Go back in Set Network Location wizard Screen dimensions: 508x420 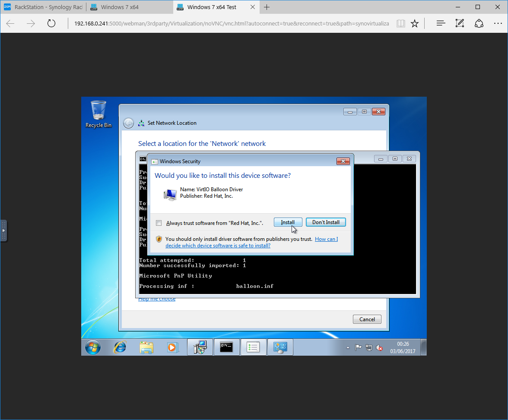coord(129,123)
